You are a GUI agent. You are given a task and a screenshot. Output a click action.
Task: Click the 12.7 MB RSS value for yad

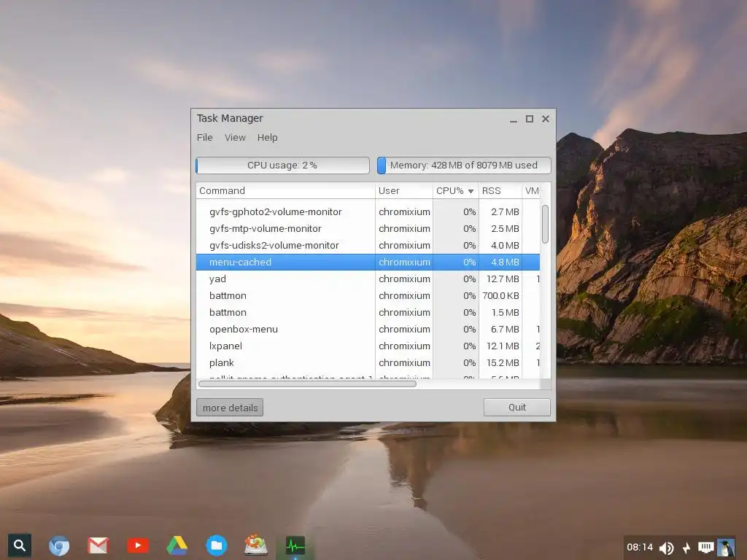(503, 279)
